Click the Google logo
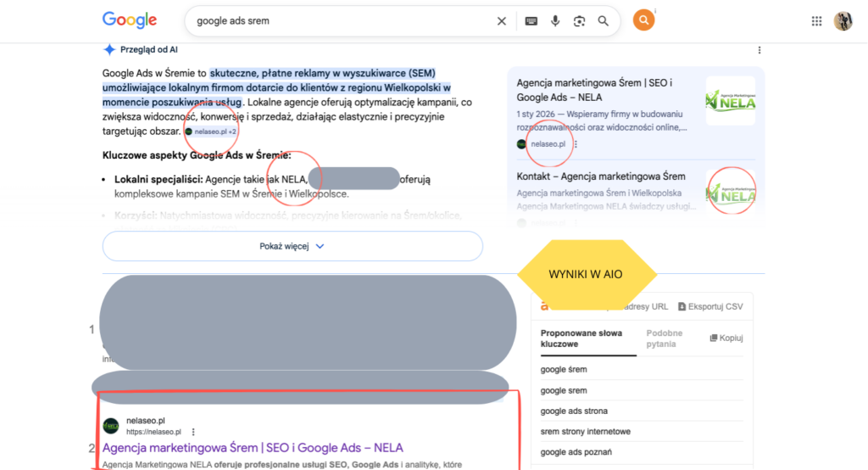 click(x=130, y=20)
